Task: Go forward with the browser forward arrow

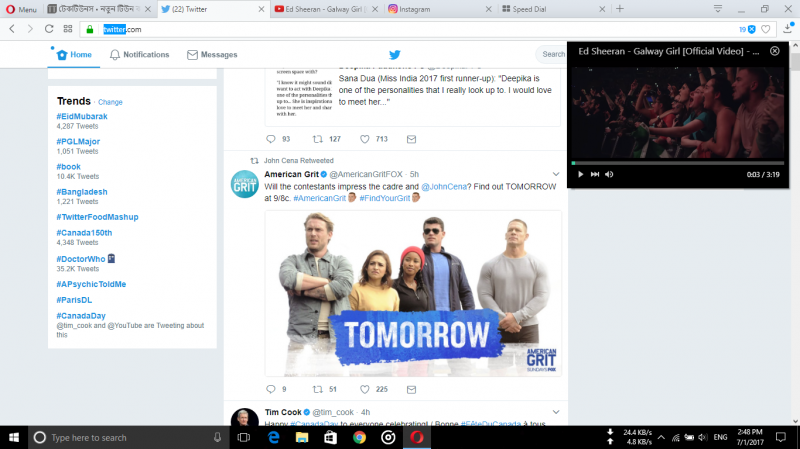Action: tap(30, 29)
